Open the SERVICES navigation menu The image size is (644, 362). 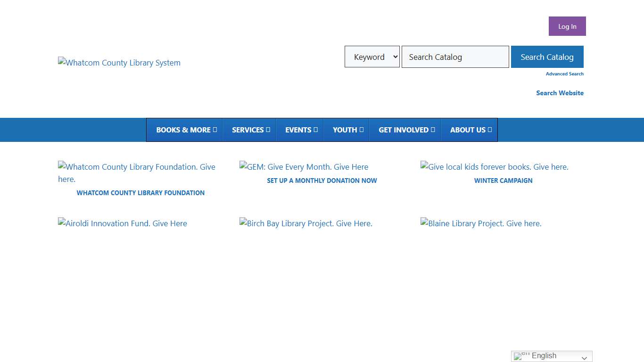coord(250,130)
